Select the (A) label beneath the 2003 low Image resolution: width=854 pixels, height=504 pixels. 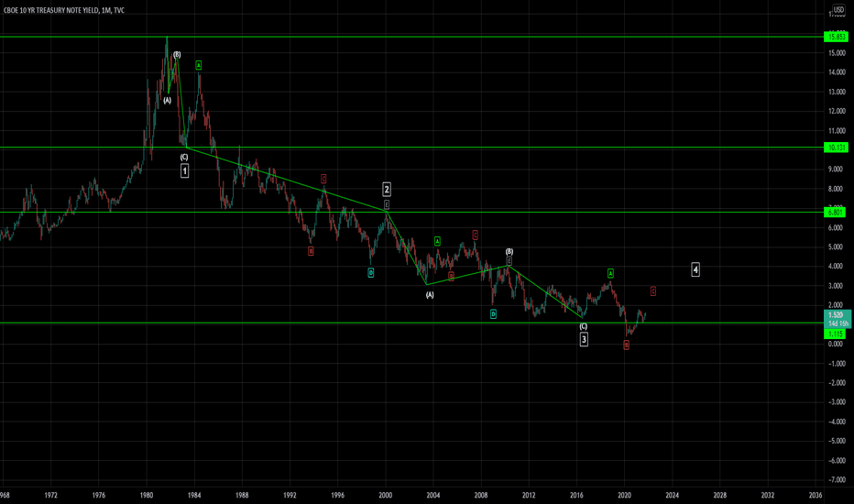tap(430, 295)
